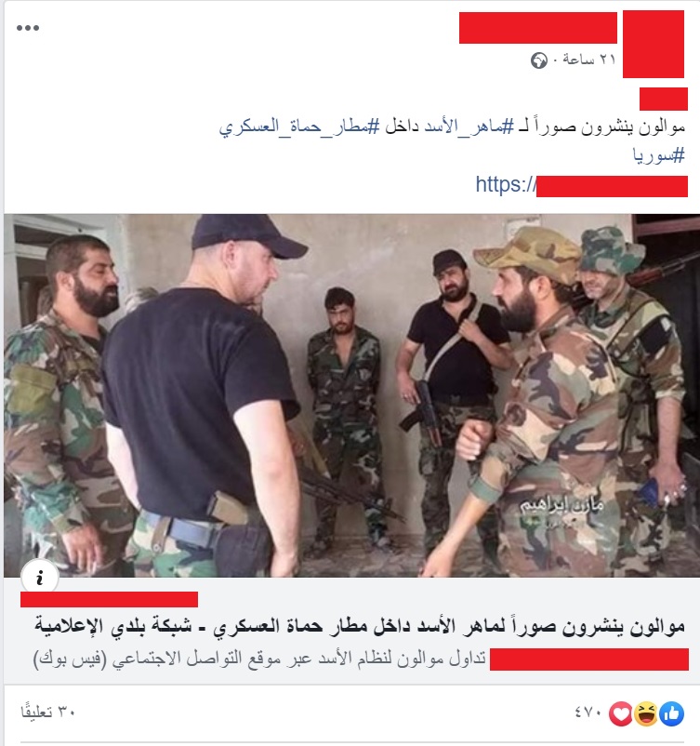
Task: Open the soldiers photo link preview
Action: [x=351, y=395]
